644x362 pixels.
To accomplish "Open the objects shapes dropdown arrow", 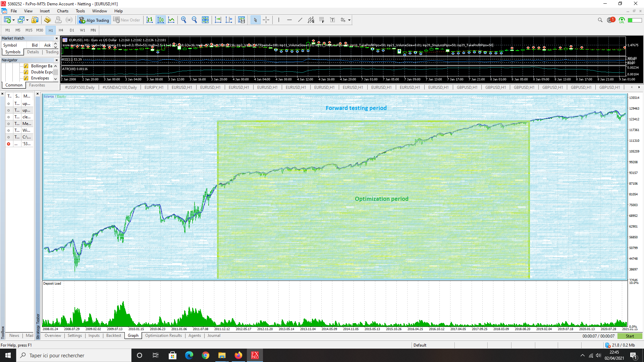I will [349, 20].
